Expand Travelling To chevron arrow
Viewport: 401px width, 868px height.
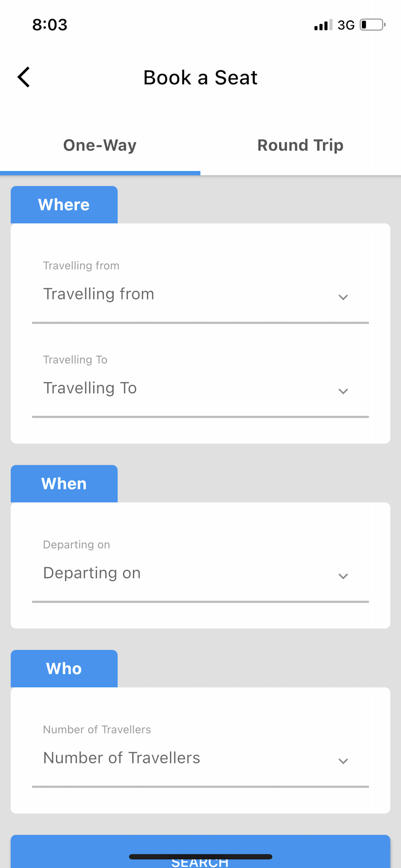(343, 391)
